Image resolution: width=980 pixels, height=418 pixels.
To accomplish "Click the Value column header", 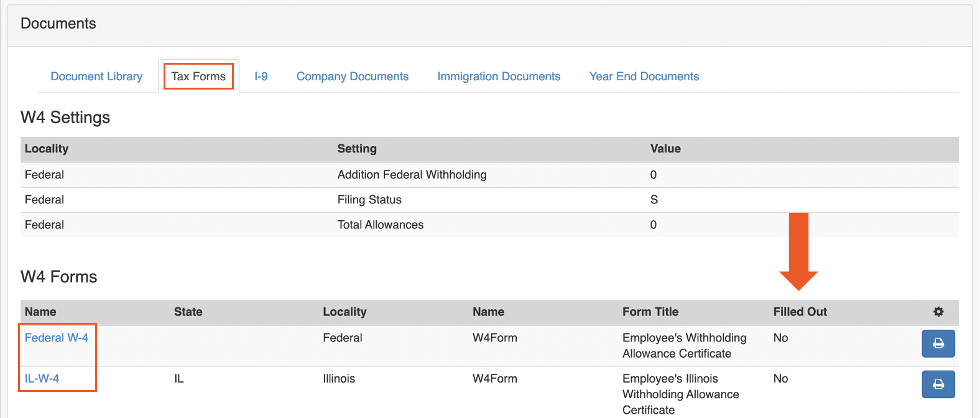I will coord(665,149).
